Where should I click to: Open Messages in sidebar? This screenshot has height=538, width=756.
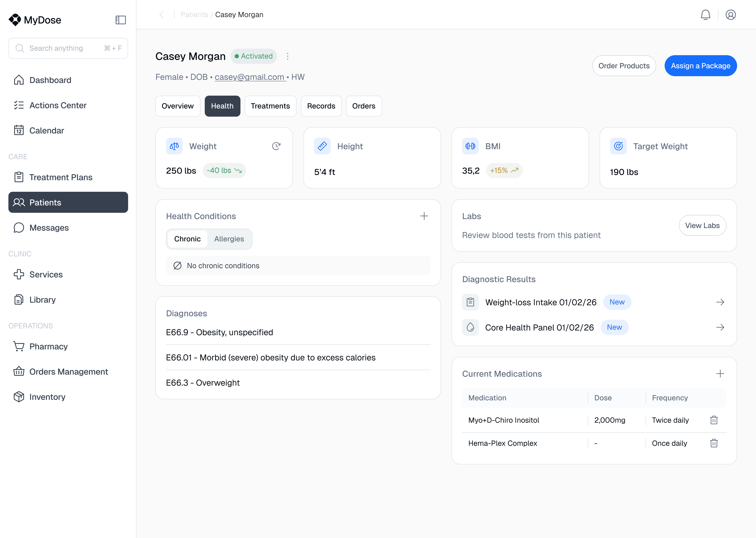click(68, 228)
